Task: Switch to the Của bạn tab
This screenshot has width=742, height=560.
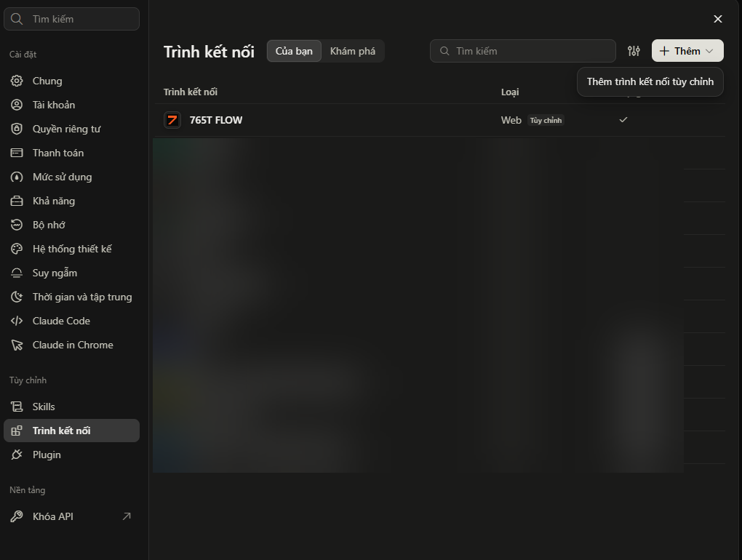Action: coord(294,51)
